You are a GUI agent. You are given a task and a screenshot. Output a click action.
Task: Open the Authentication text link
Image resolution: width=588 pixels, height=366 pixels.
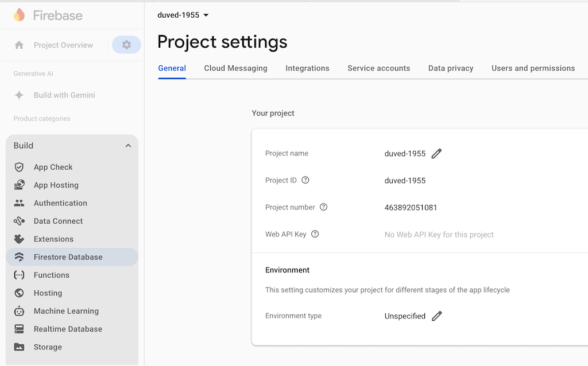(x=60, y=203)
